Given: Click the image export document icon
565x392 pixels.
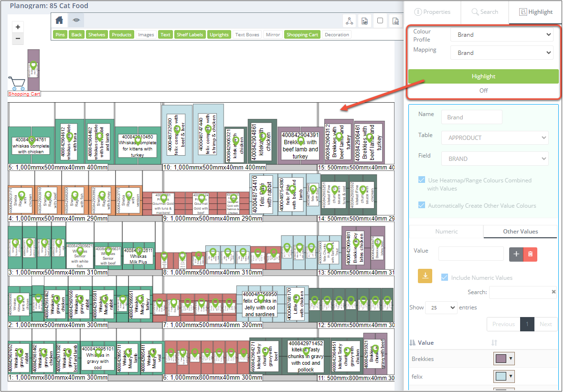Looking at the screenshot, I should coord(365,21).
